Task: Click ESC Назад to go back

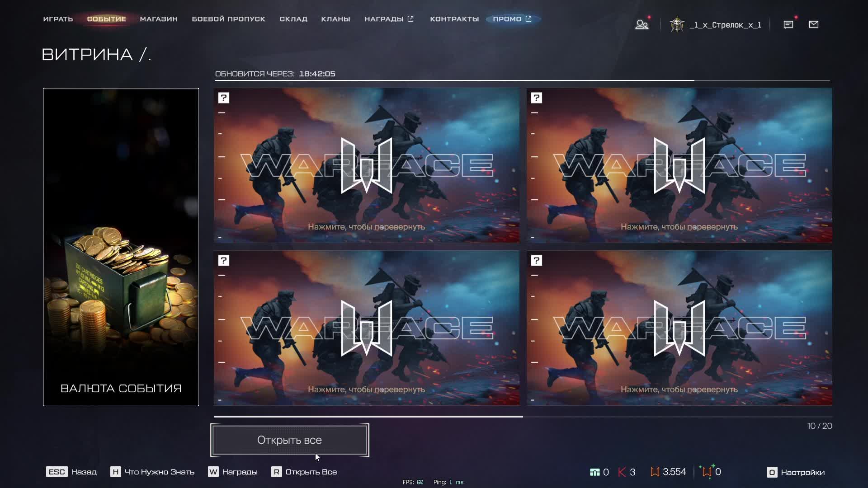Action: (x=71, y=472)
